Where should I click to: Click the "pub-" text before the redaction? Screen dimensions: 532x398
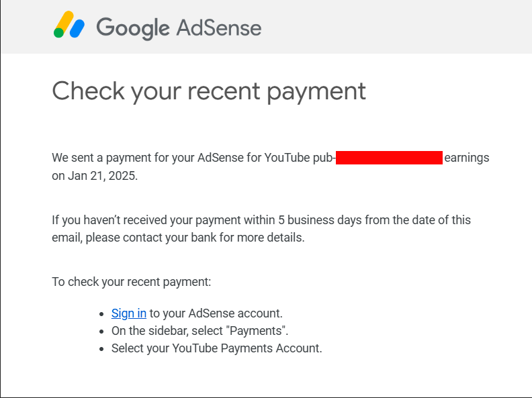pos(324,158)
